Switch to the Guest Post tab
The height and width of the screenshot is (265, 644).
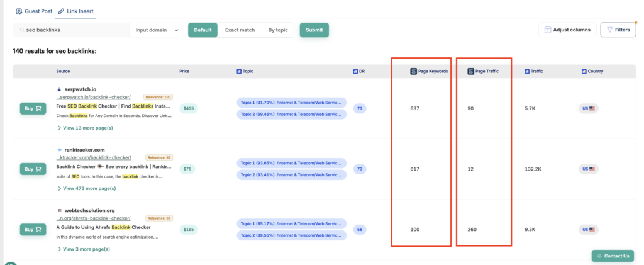tap(34, 11)
